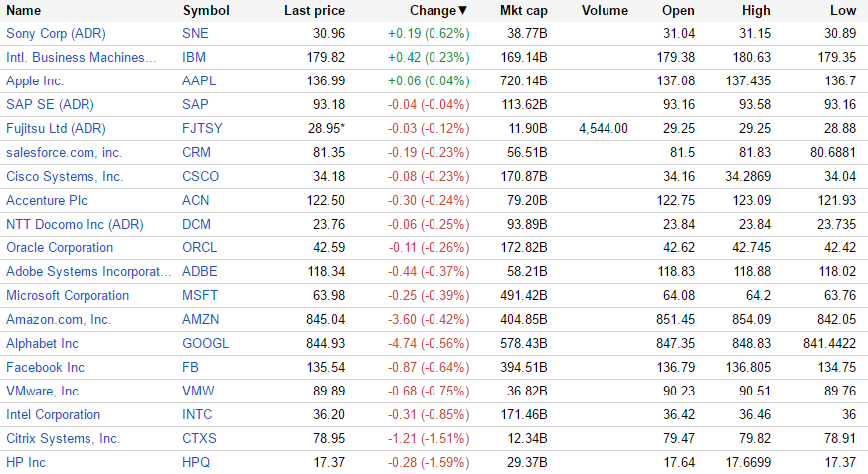This screenshot has height=474, width=868.
Task: Sort by Last price column header
Action: pos(314,11)
